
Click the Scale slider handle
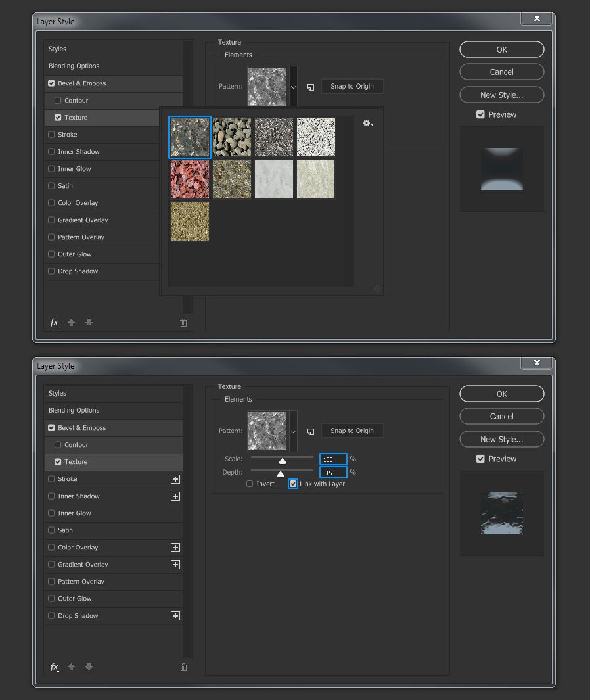(283, 461)
